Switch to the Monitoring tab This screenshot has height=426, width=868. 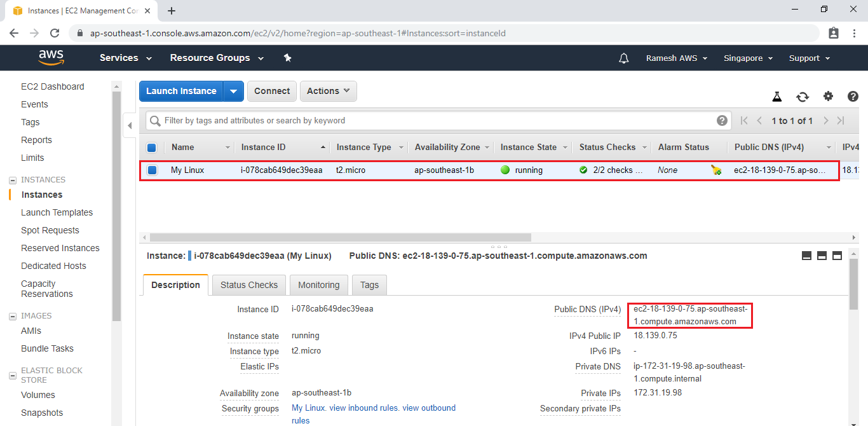coord(319,285)
